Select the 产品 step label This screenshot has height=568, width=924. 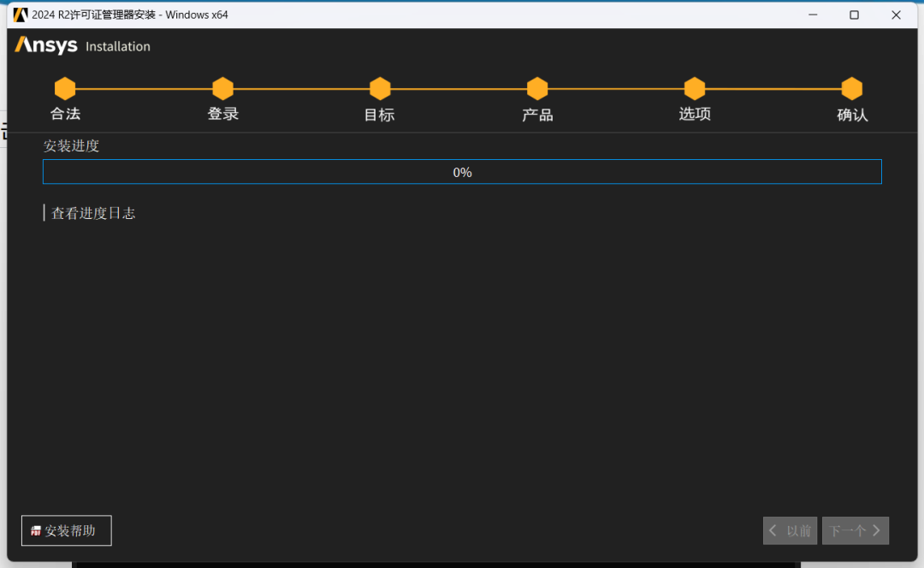click(x=537, y=115)
